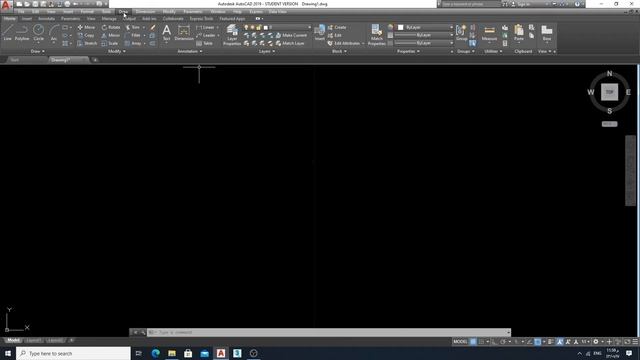Image resolution: width=640 pixels, height=360 pixels.
Task: Open the Dimension menu in menu bar
Action: (145, 12)
